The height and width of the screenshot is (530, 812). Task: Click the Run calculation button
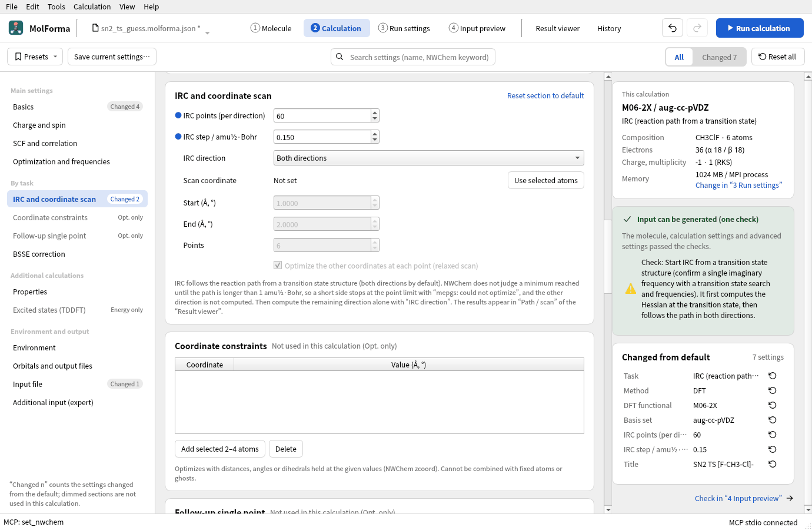click(x=760, y=28)
